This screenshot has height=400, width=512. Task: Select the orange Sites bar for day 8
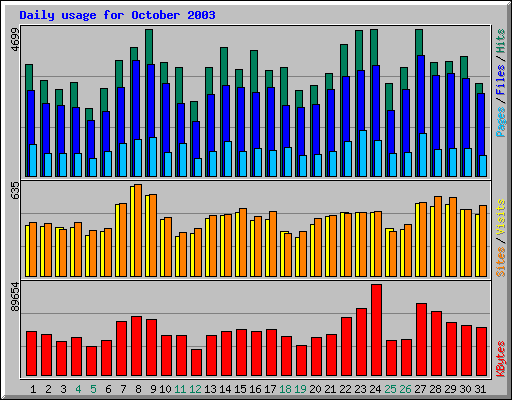tap(138, 230)
